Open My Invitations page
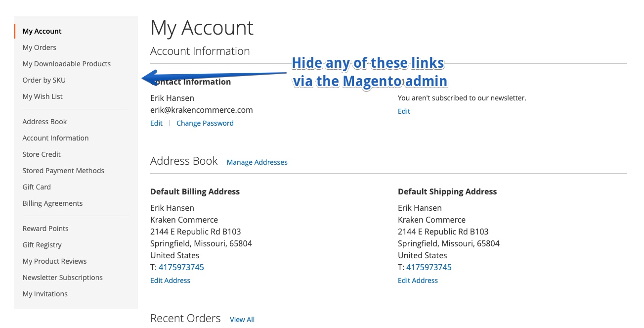The image size is (644, 328). click(x=45, y=294)
